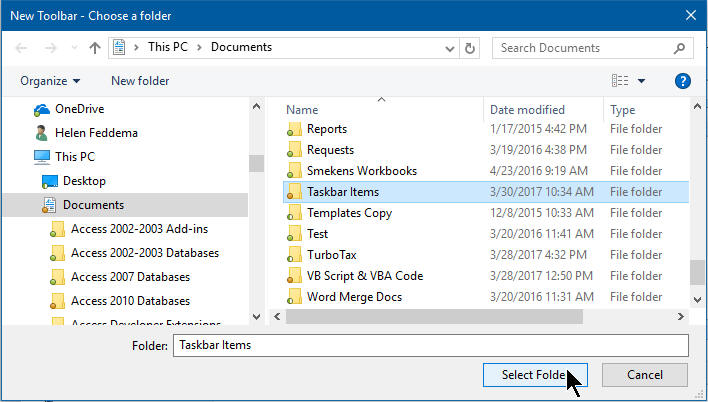The width and height of the screenshot is (708, 402).
Task: Click the navigation pane scroll up arrow
Action: [256, 107]
